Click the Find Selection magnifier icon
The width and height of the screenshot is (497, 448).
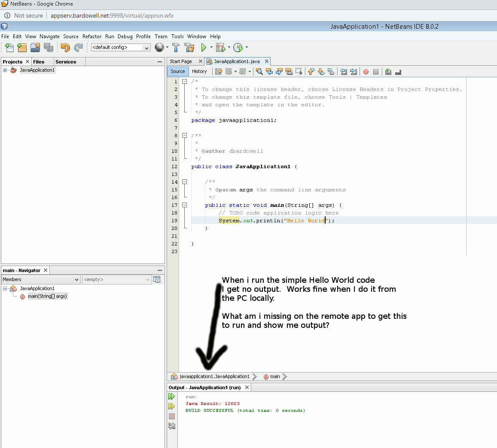click(x=259, y=72)
